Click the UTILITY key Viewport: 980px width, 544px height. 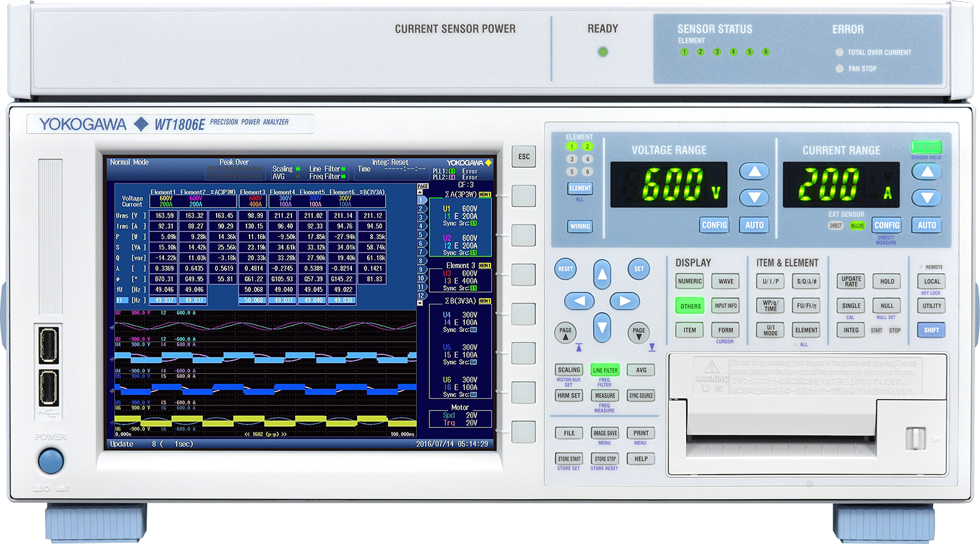tap(931, 306)
